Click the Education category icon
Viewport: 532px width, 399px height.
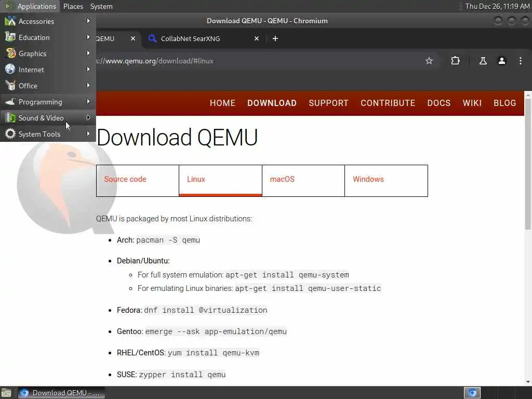coord(10,37)
